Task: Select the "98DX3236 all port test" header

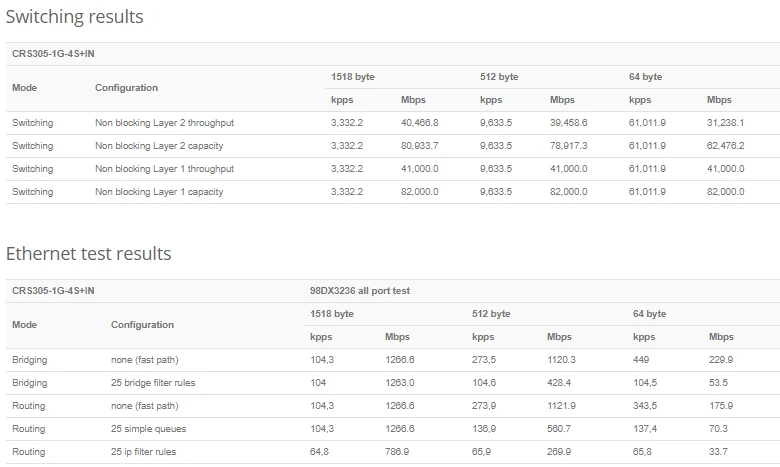Action: point(360,291)
